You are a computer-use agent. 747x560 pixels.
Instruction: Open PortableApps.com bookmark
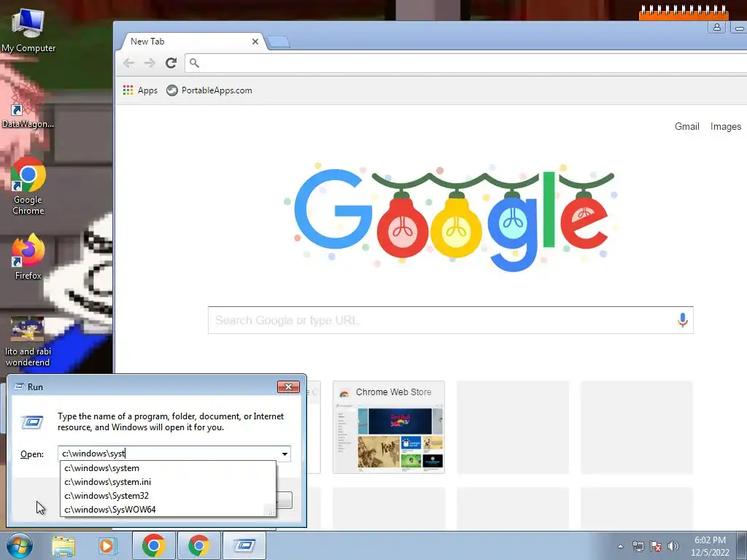[209, 90]
